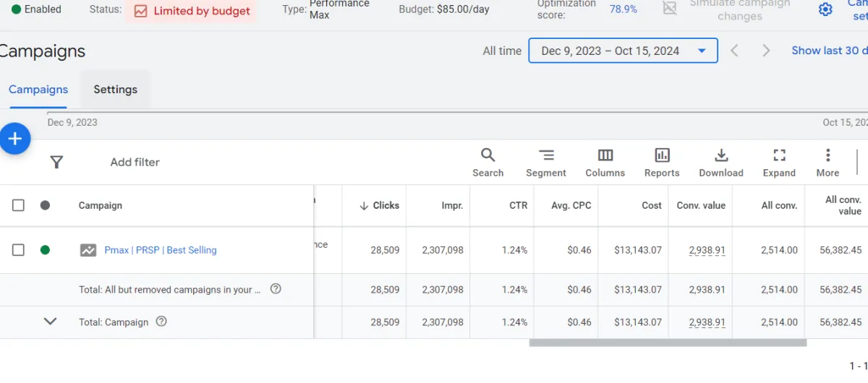Click the blue plus new campaign button

click(x=15, y=139)
